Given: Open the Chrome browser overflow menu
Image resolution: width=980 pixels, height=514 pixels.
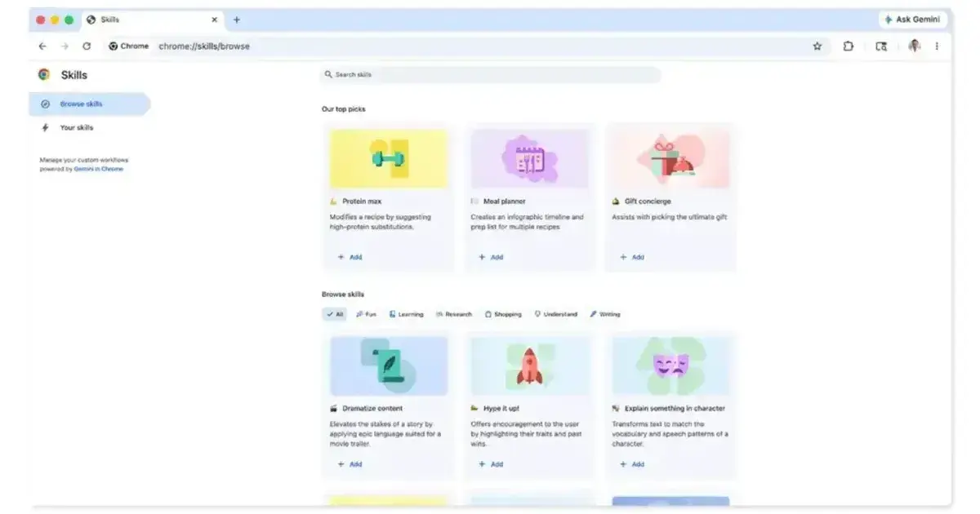Looking at the screenshot, I should (936, 47).
